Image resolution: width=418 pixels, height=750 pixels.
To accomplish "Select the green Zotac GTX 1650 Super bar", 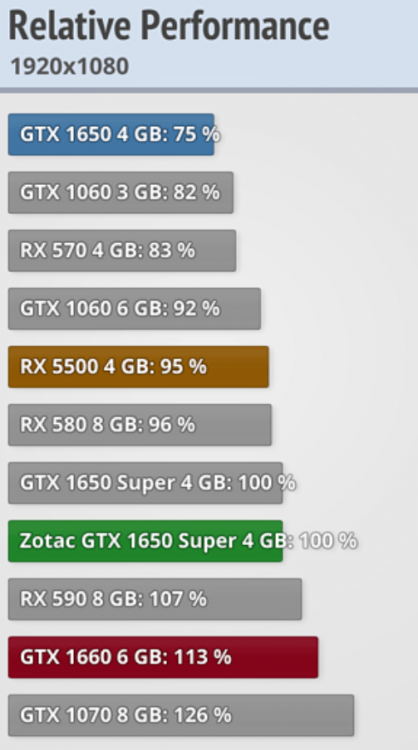I will coord(145,541).
